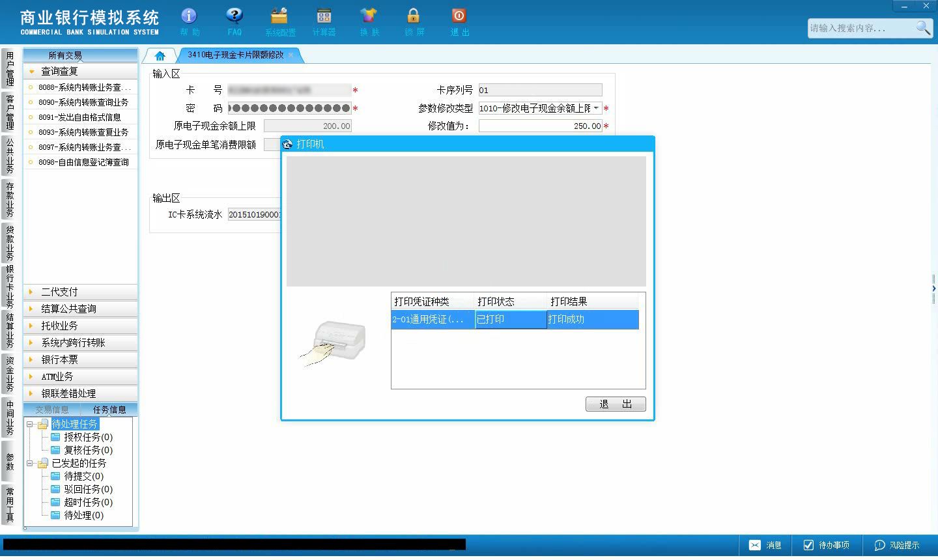Expand the 银联差错处理 section
Screen dimensions: 938x560
tap(81, 393)
